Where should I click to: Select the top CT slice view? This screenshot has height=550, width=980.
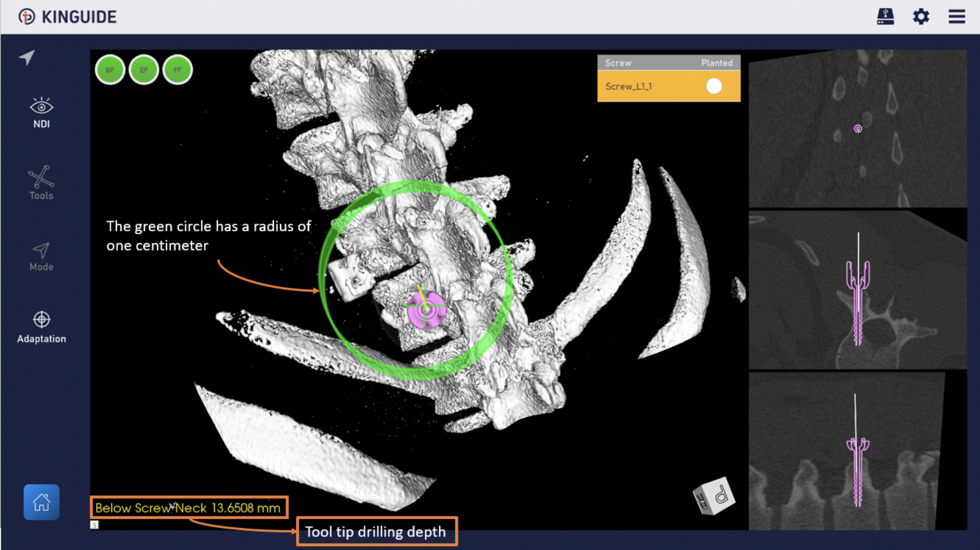tap(857, 129)
